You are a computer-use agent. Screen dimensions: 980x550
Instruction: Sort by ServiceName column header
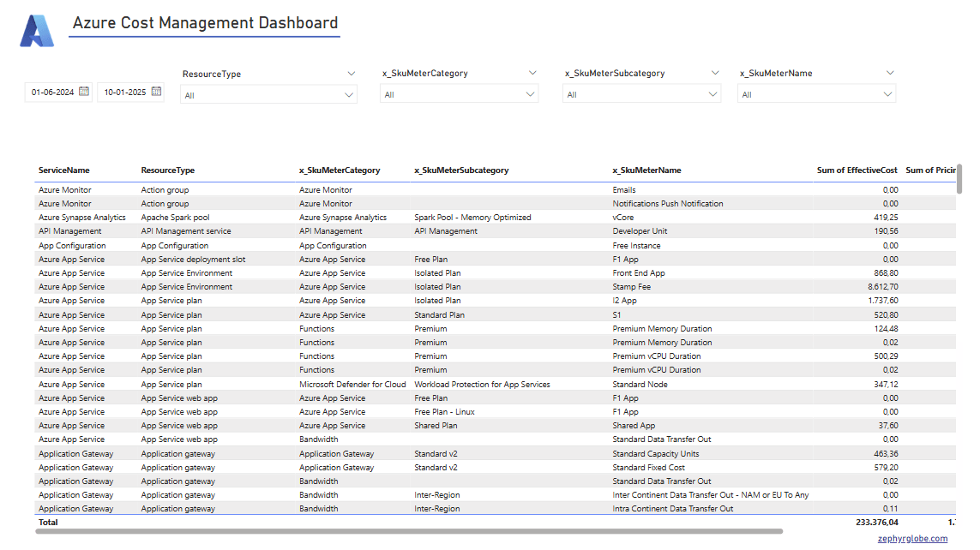pyautogui.click(x=63, y=170)
